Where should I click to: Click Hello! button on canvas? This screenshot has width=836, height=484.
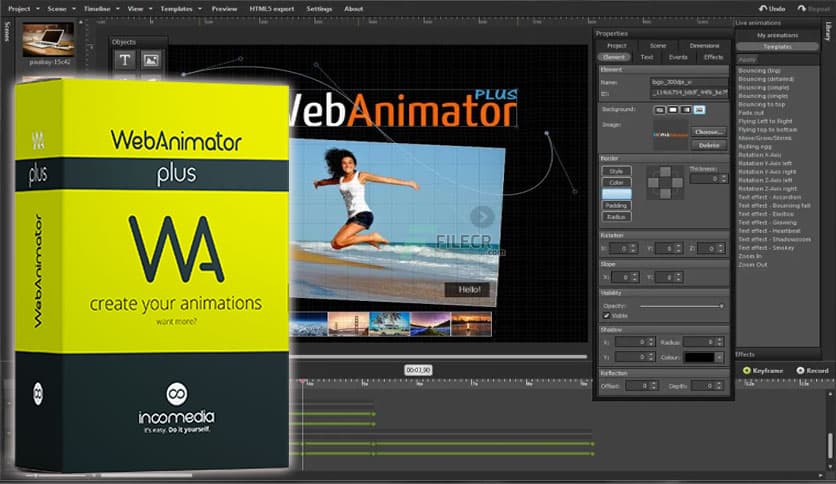pyautogui.click(x=468, y=290)
